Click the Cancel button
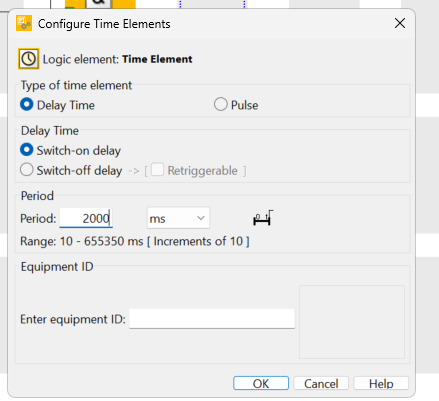The height and width of the screenshot is (401, 439). tap(321, 383)
